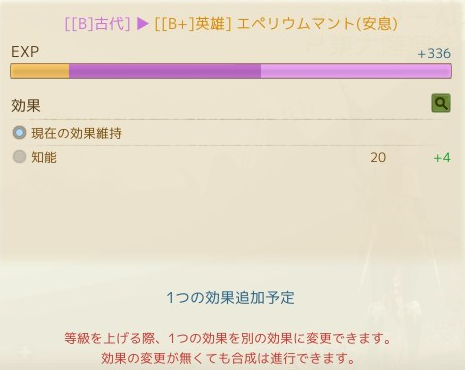The height and width of the screenshot is (370, 465).
Task: Click the 知能 effect label
Action: coord(44,157)
